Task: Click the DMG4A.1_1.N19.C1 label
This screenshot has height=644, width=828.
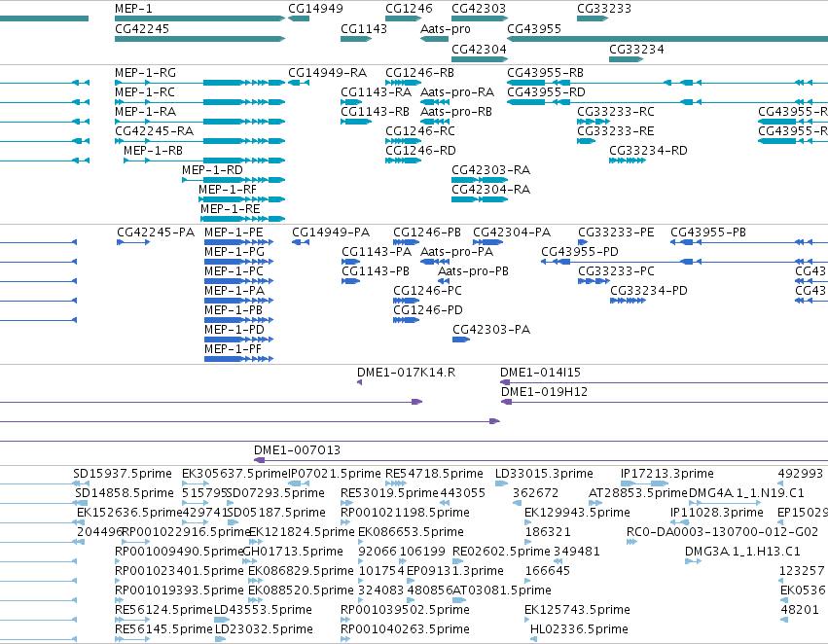Action: (746, 493)
